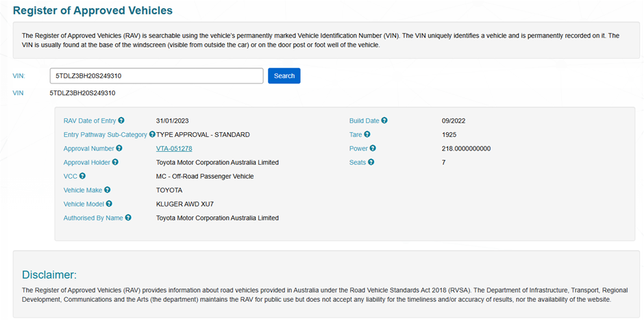Viewport: 644px width, 321px height.
Task: Click help icon next to Approval Holder
Action: 115,162
